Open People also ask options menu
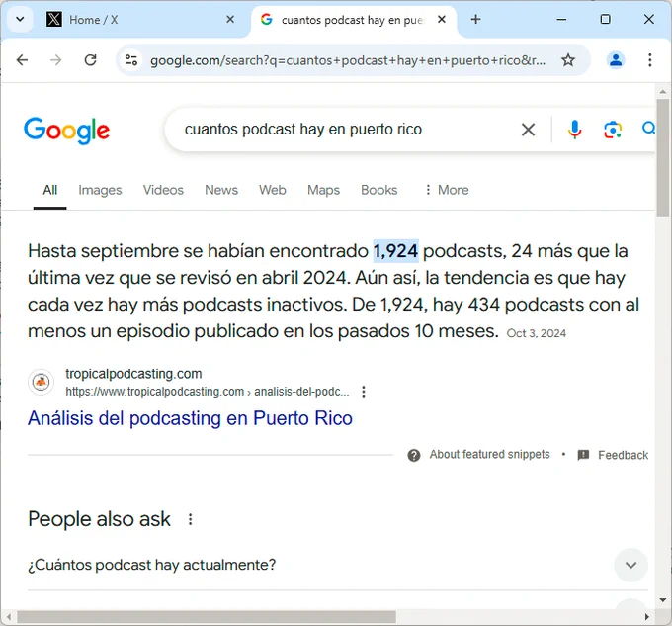 pyautogui.click(x=191, y=519)
